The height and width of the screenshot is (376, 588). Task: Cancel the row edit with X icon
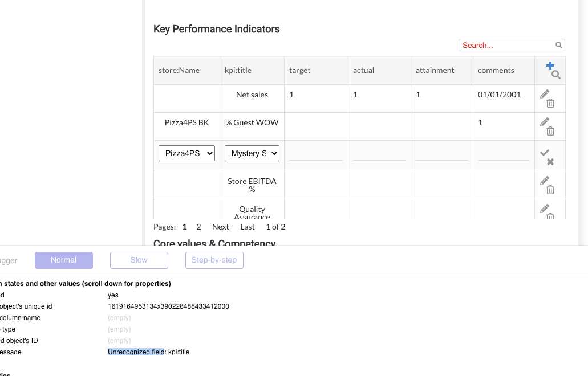pyautogui.click(x=550, y=162)
